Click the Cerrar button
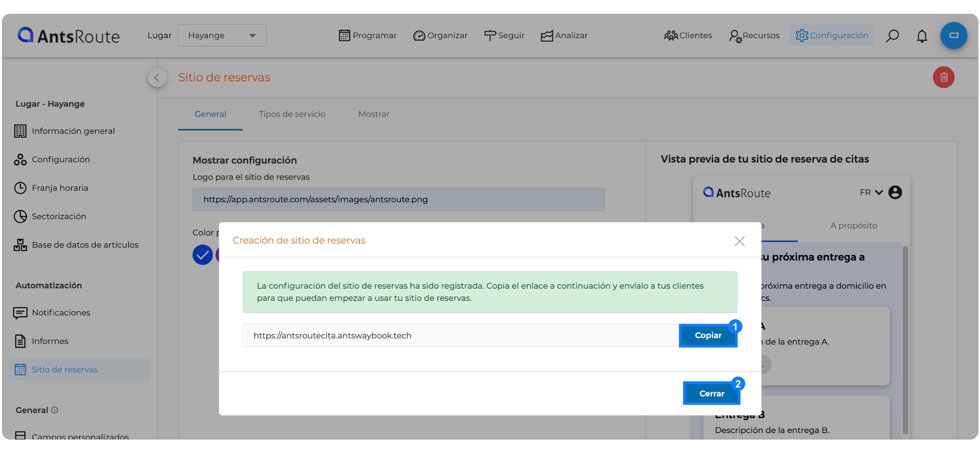 pyautogui.click(x=712, y=394)
